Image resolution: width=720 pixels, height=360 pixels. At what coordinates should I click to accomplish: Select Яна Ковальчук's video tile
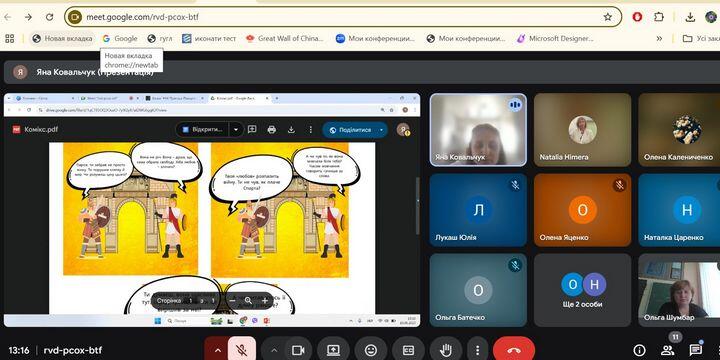[478, 129]
